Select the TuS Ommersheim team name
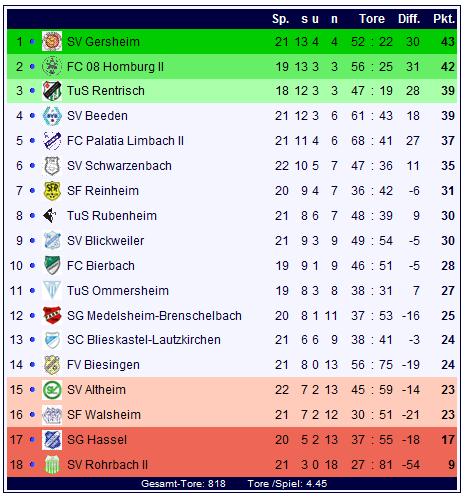Screen dimensions: 465x497 118,291
